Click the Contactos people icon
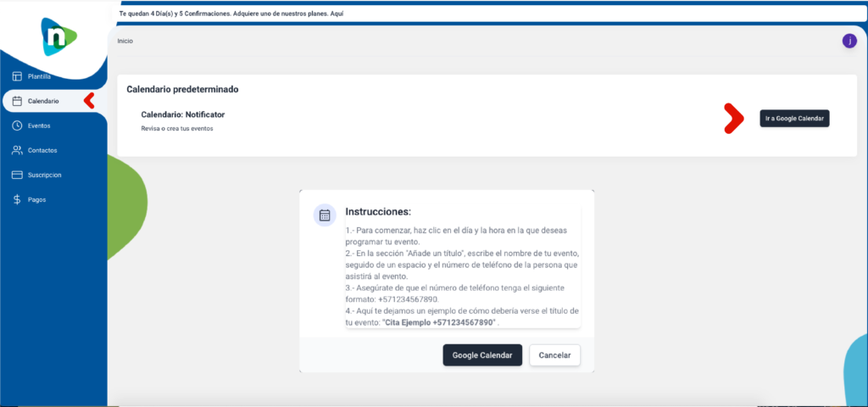868x407 pixels. pos(17,150)
